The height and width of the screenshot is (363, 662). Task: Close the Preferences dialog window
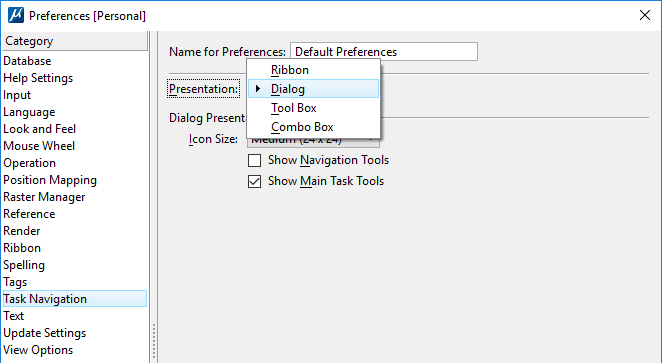tap(645, 16)
